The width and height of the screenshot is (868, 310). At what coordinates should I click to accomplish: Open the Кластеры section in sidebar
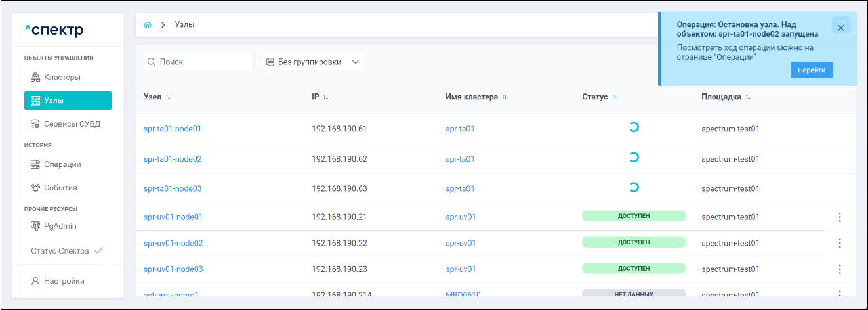click(62, 77)
